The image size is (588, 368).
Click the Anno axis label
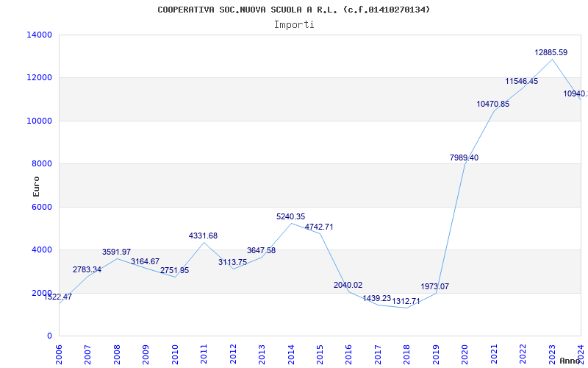click(x=570, y=361)
